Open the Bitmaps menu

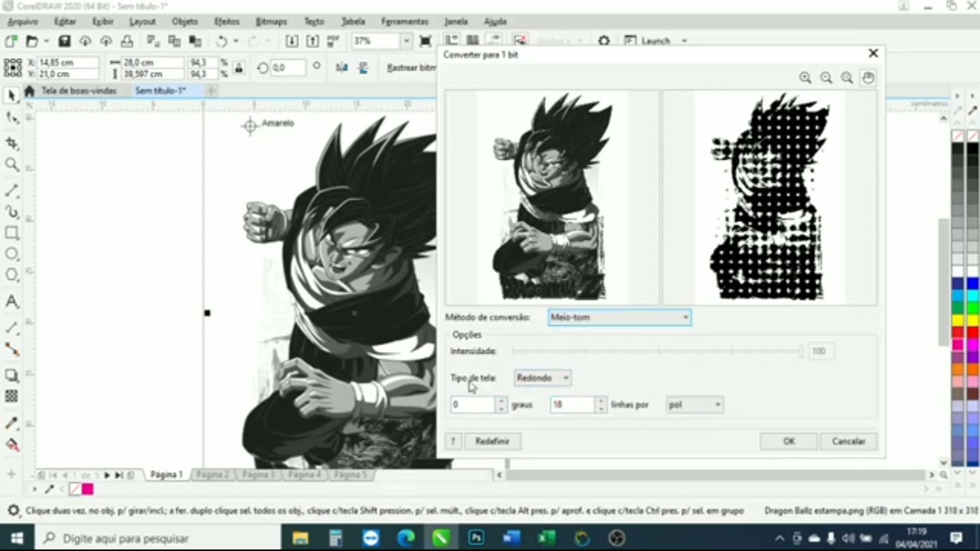tap(271, 21)
